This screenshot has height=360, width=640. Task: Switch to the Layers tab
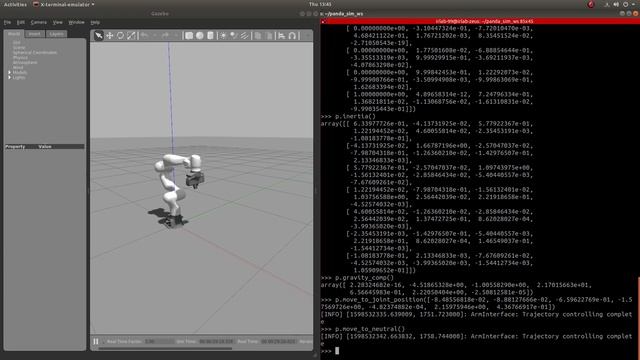pos(56,34)
